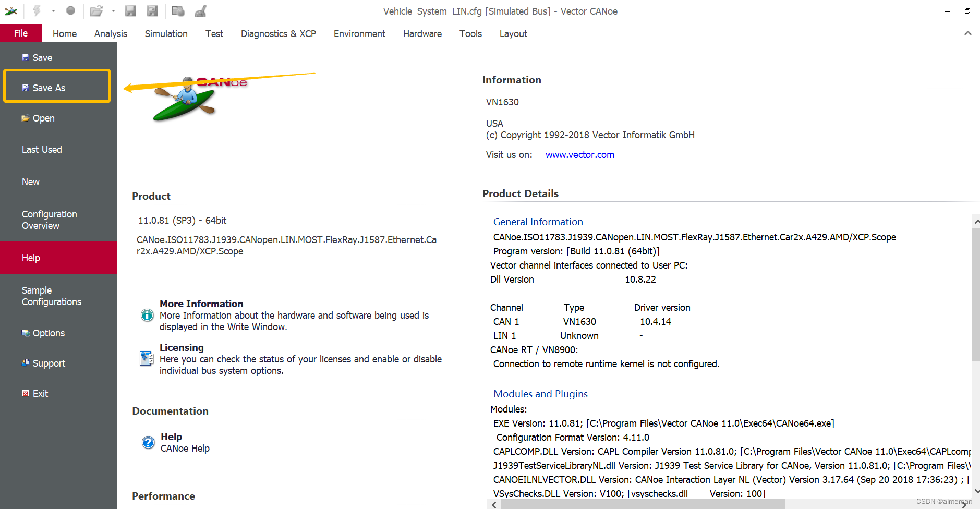
Task: Click the CANoe kayak application icon
Action: 11,11
